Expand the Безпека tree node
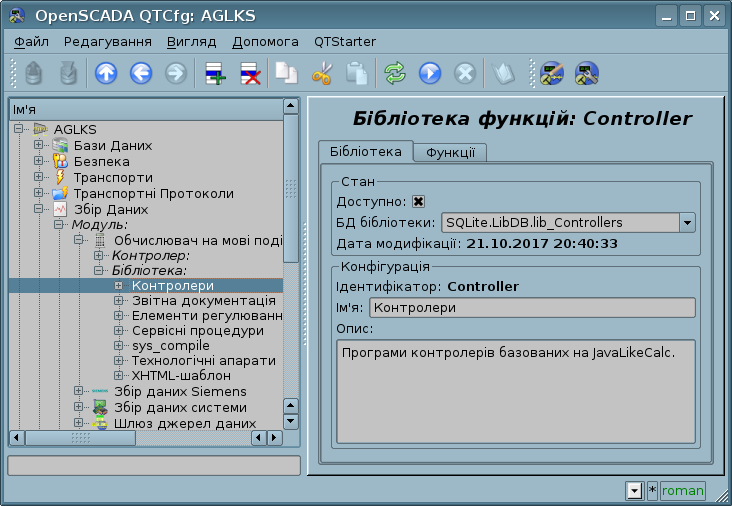Screen dimensions: 732x506 pyautogui.click(x=38, y=161)
